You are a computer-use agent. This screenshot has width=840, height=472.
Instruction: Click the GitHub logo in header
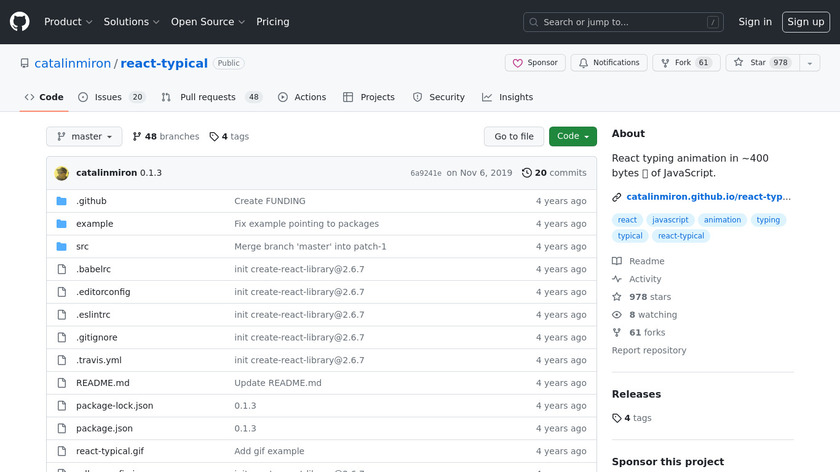(20, 21)
